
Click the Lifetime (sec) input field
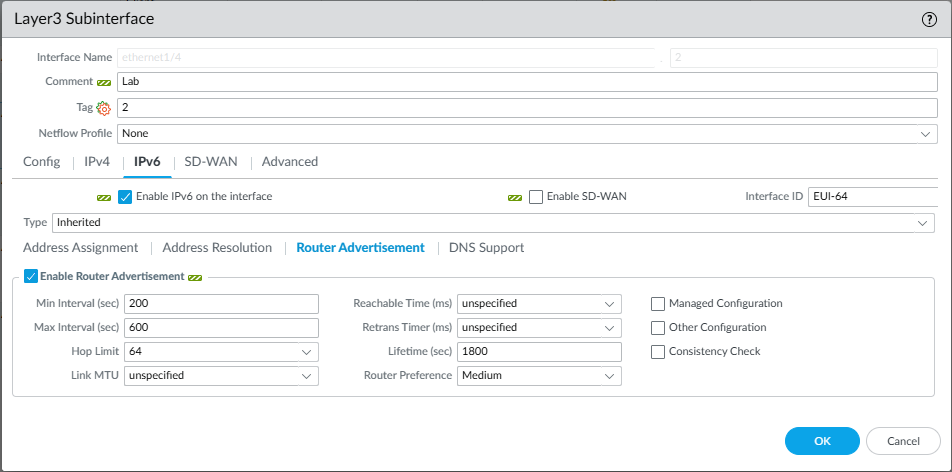coord(538,352)
